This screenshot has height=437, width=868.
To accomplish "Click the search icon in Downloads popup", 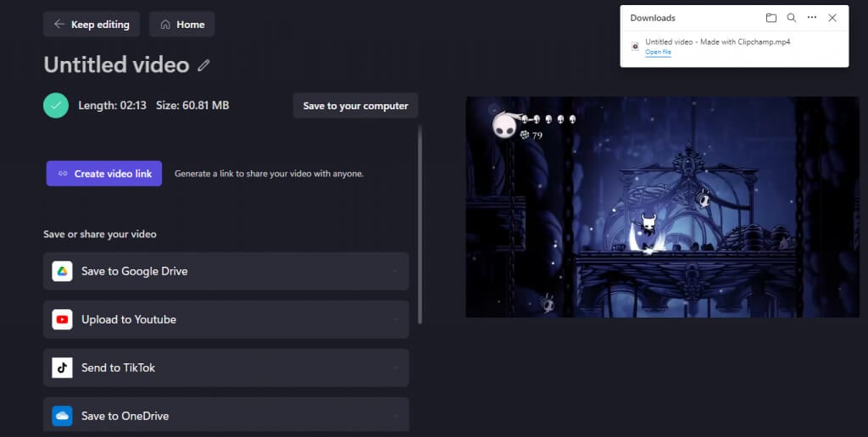I will click(x=792, y=18).
